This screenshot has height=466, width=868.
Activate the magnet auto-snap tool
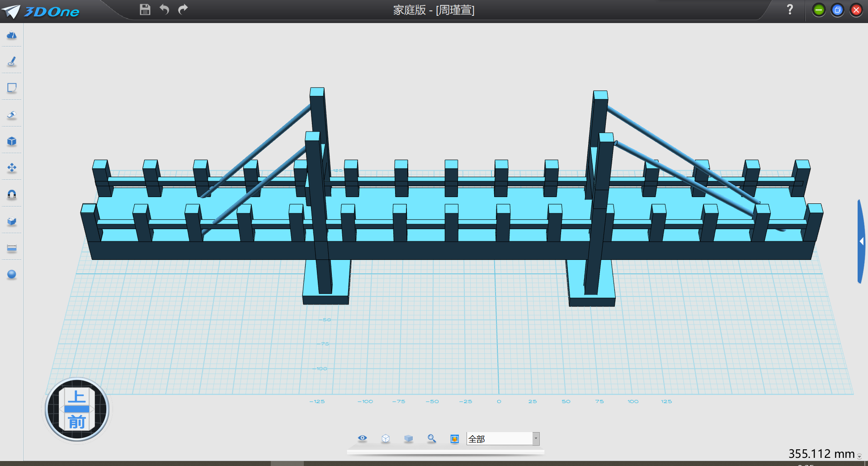(12, 195)
